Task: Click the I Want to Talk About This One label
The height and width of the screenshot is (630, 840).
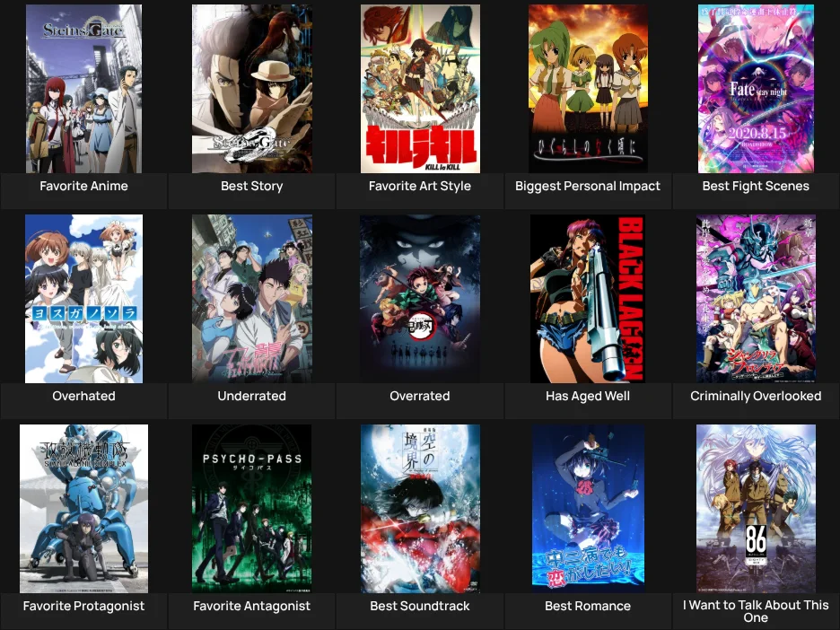Action: coord(756,611)
